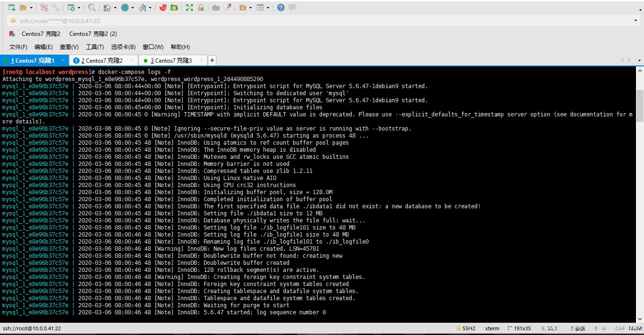The height and width of the screenshot is (335, 644).
Task: Open the 选项卡(B) menu
Action: click(x=124, y=47)
